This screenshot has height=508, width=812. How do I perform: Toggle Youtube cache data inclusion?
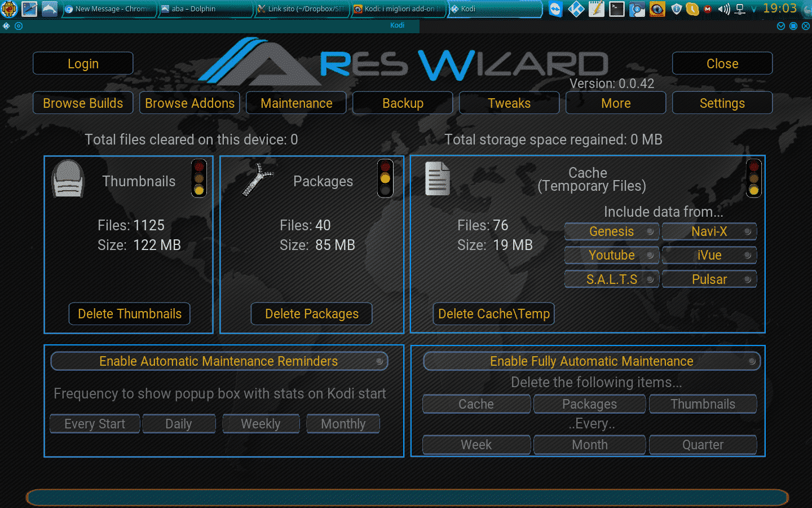(x=612, y=255)
